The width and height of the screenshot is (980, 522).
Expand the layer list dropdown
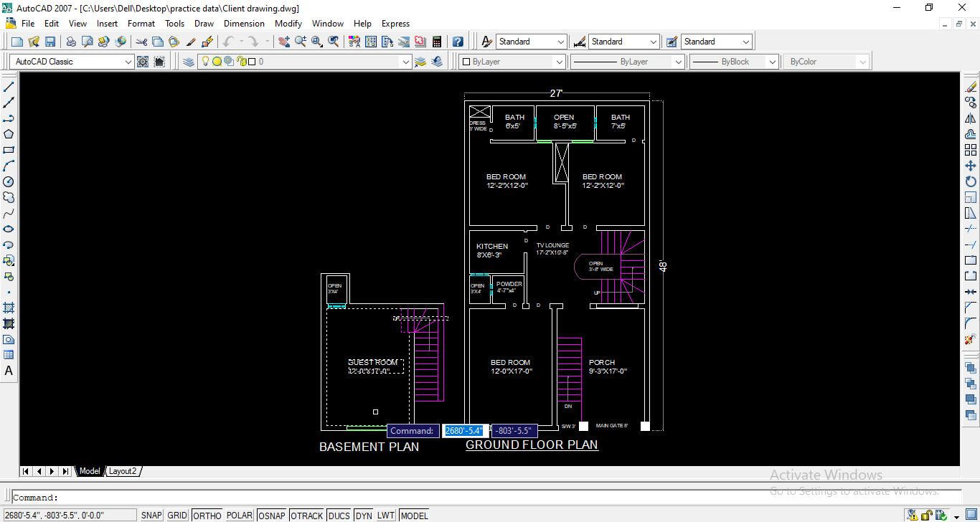(x=405, y=62)
